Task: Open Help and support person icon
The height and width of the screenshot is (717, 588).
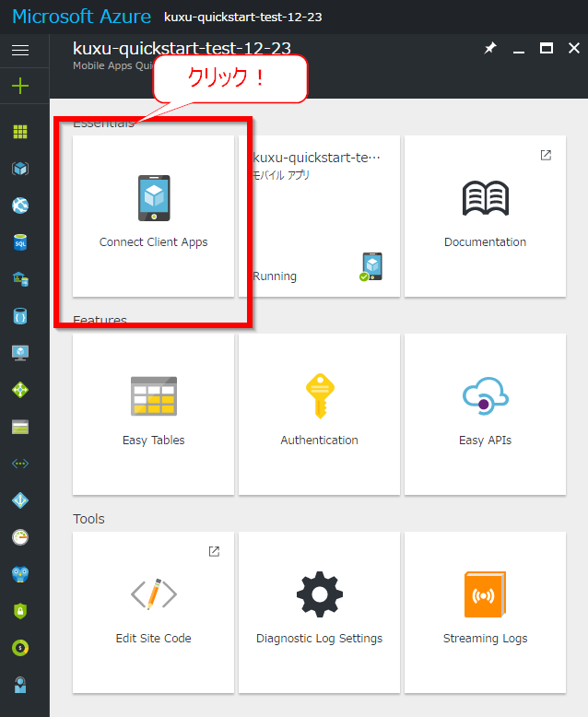Action: tap(20, 685)
